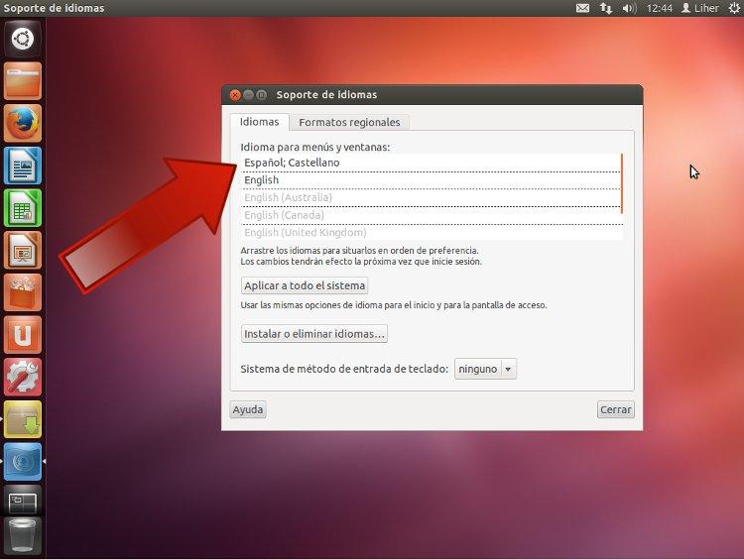Open the Workspace Switcher in launcher

click(22, 501)
